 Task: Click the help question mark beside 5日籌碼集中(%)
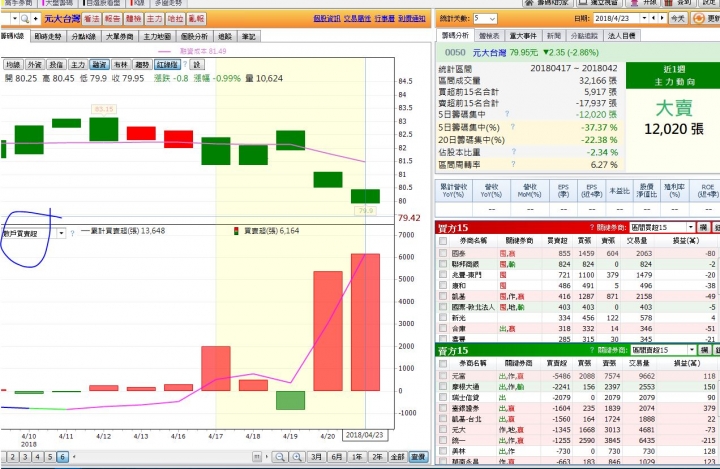[512, 127]
